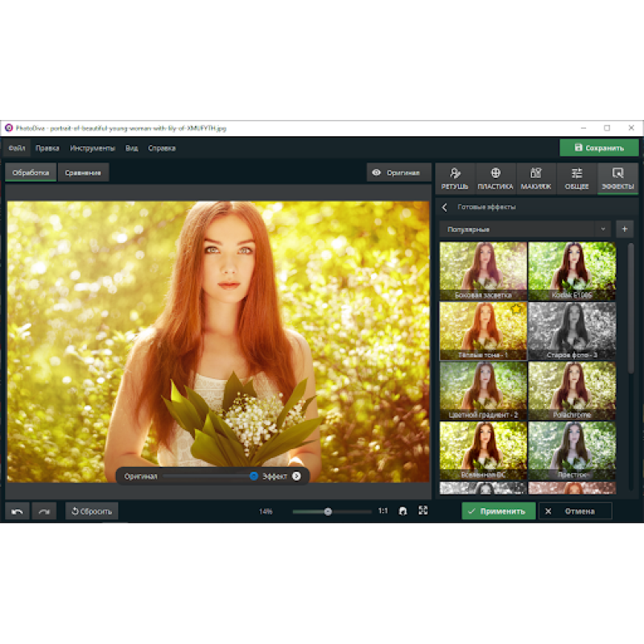The image size is (644, 644).
Task: Click the undo arrow icon
Action: pos(17,511)
